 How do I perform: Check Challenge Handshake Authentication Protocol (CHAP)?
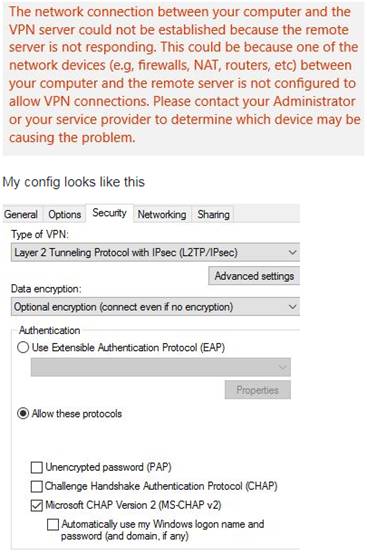tap(36, 486)
